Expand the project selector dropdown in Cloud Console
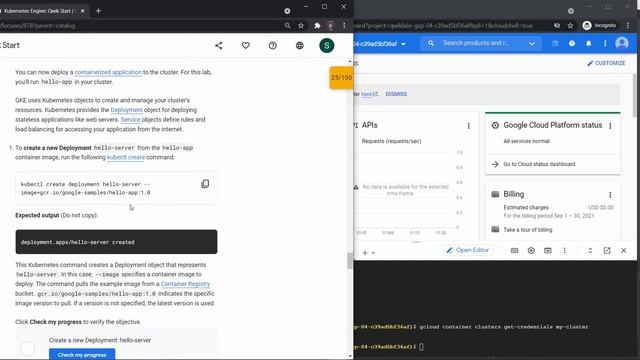The height and width of the screenshot is (360, 640). click(403, 44)
